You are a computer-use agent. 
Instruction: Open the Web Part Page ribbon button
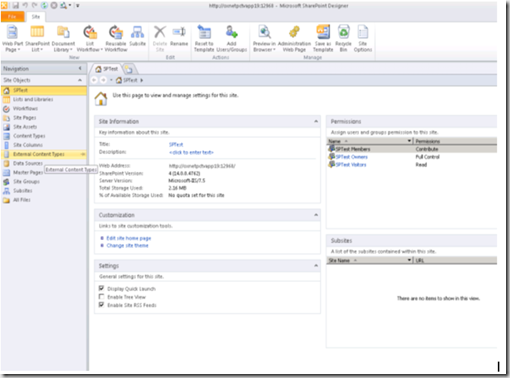(x=13, y=39)
